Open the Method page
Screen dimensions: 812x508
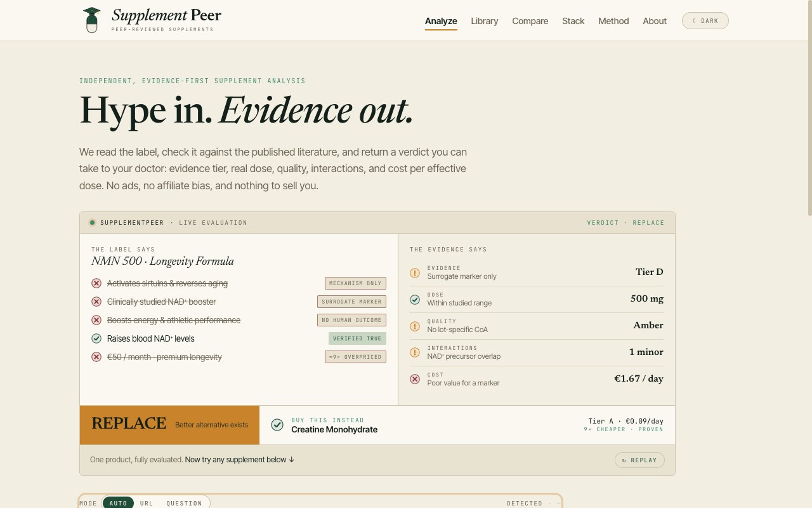click(x=613, y=21)
